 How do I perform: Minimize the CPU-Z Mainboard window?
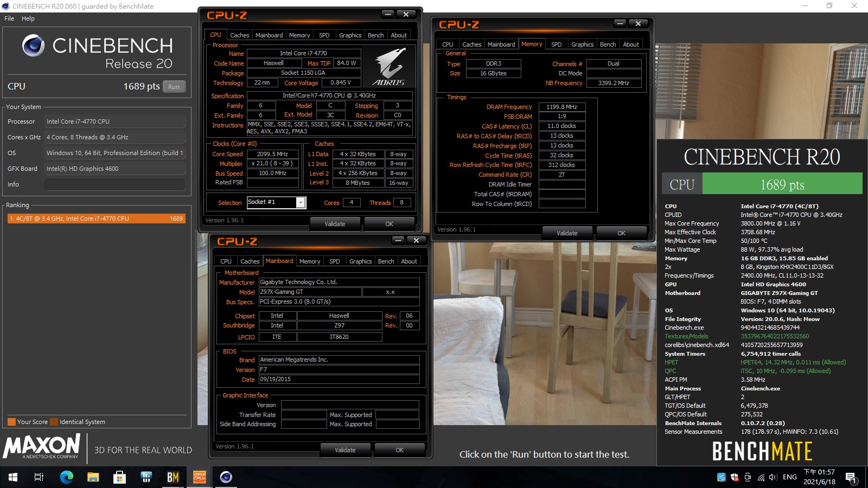pyautogui.click(x=398, y=240)
